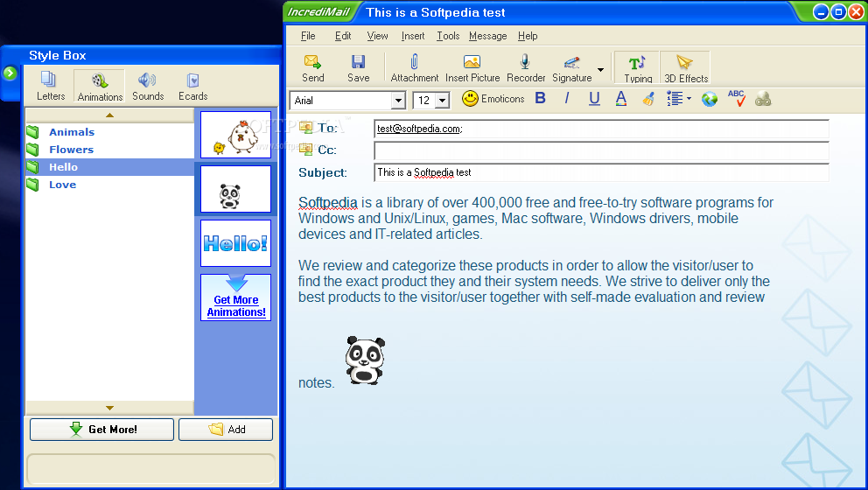The width and height of the screenshot is (868, 490).
Task: Toggle italic formatting
Action: (x=567, y=99)
